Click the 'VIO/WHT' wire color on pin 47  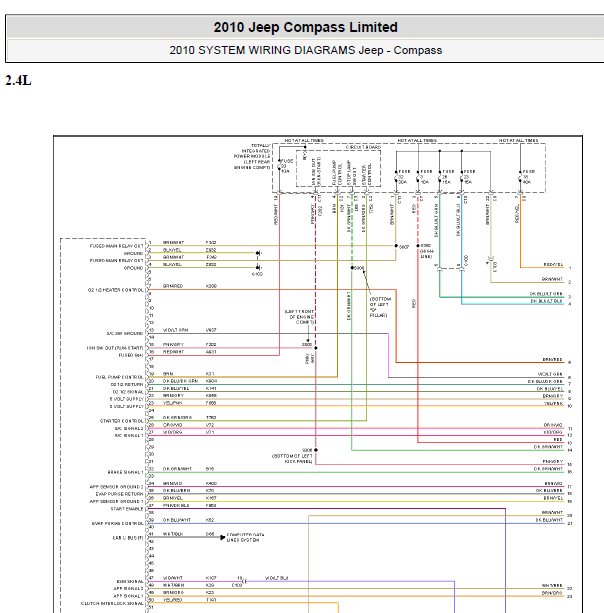click(x=173, y=578)
